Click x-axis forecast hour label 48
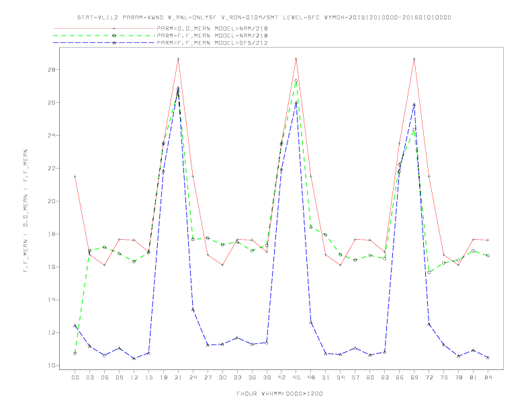The image size is (532, 411). [311, 377]
